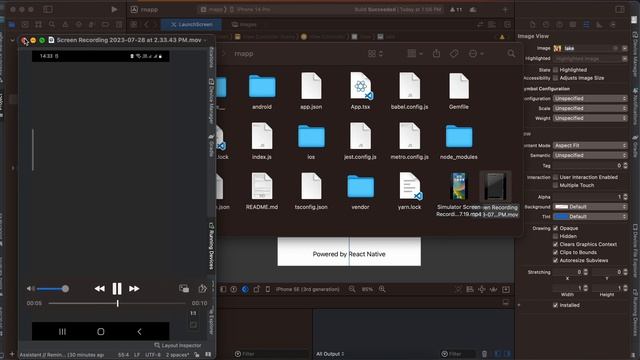Open QuickTime share and playback options
Screen dimensions: 640x360
pyautogui.click(x=202, y=289)
